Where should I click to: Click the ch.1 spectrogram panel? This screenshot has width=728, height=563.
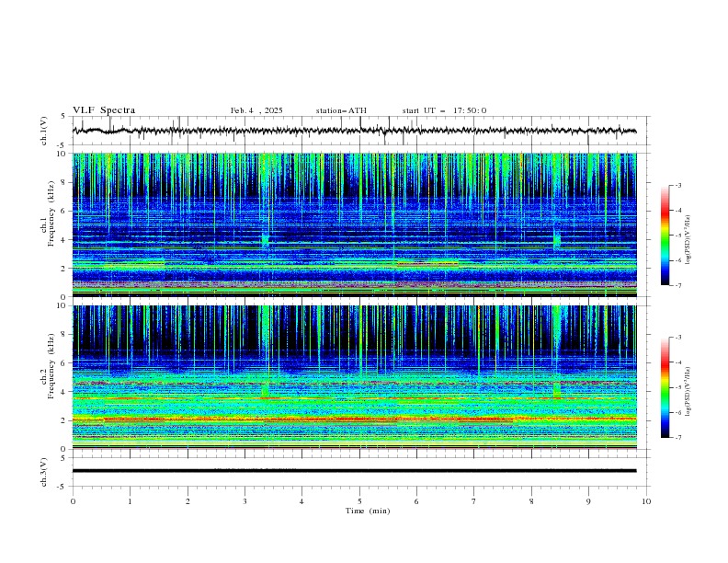coord(354,224)
